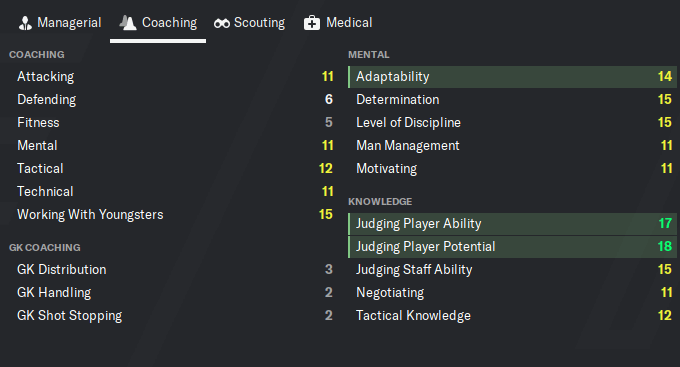Viewport: 680px width, 367px height.
Task: Click the Fitness rating value 5
Action: 329,123
